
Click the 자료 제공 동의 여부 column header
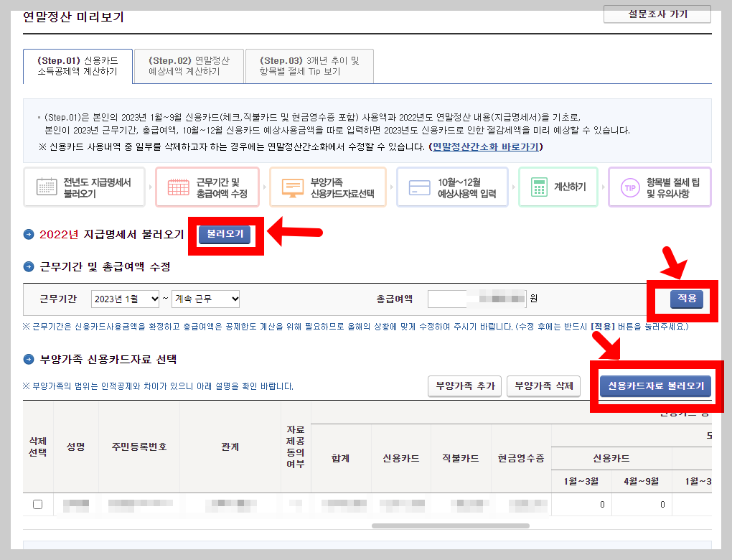(296, 447)
